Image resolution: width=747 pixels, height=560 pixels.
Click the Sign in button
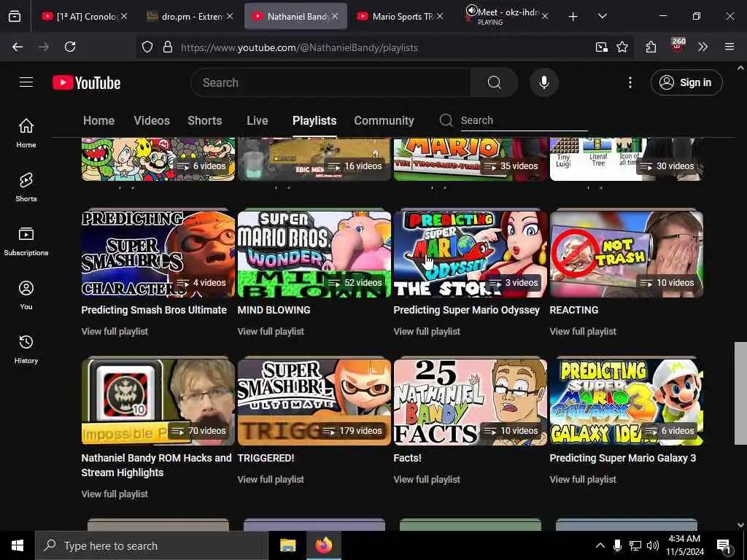pos(686,82)
